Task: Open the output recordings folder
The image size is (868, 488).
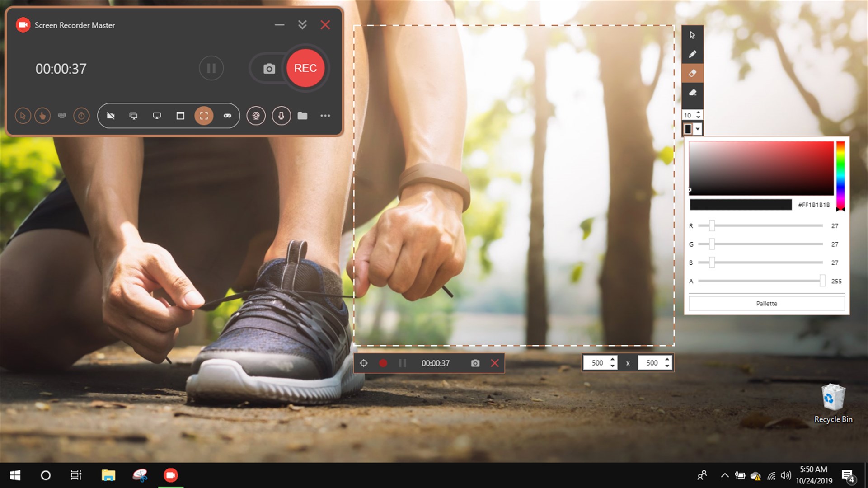Action: 302,116
